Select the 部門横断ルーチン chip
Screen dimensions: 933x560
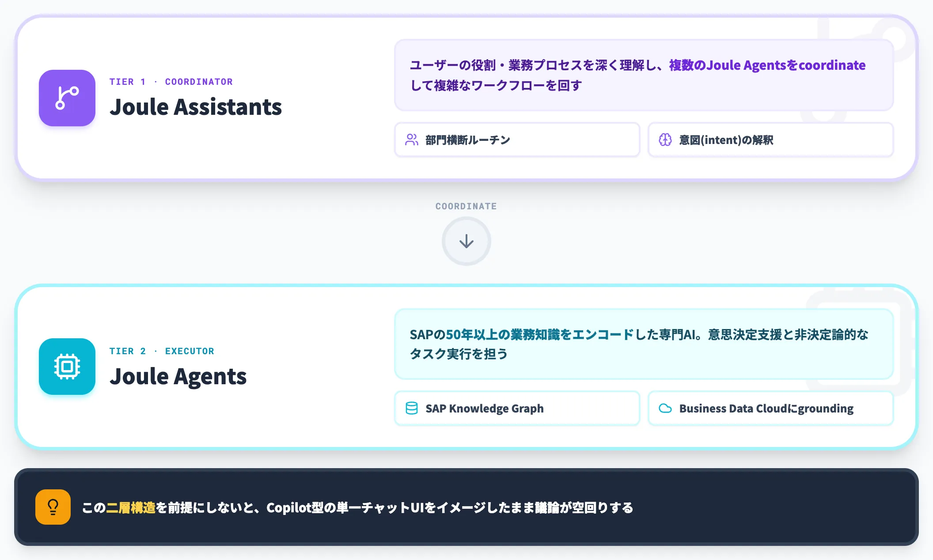[517, 140]
